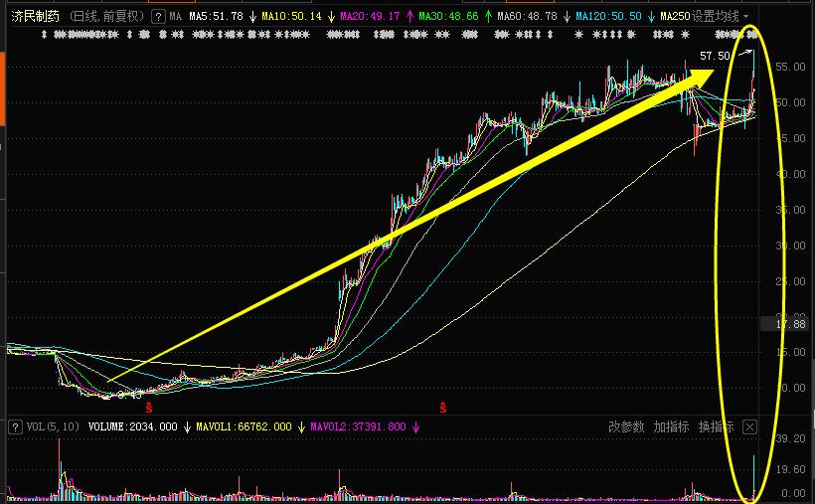Image resolution: width=815 pixels, height=504 pixels.
Task: Expand the 设置均线 dropdown
Action: pyautogui.click(x=746, y=17)
